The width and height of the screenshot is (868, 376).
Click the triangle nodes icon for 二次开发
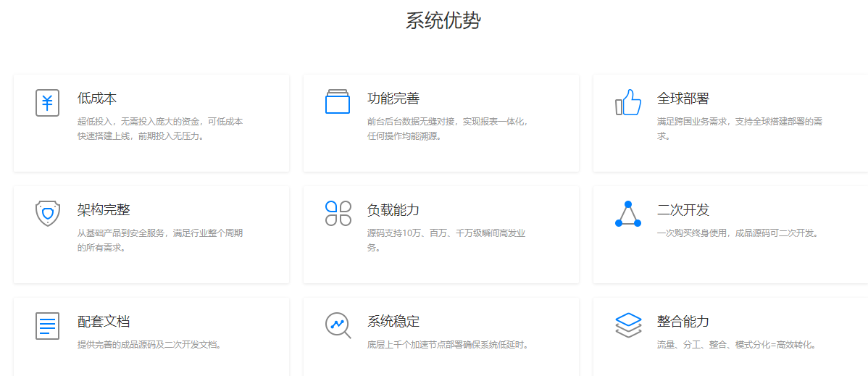(x=628, y=214)
